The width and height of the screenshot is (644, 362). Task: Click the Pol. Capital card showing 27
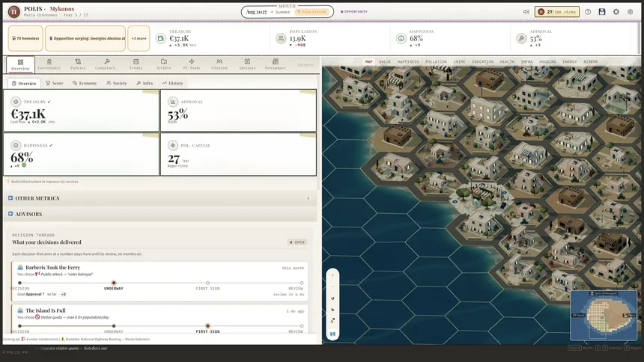238,154
